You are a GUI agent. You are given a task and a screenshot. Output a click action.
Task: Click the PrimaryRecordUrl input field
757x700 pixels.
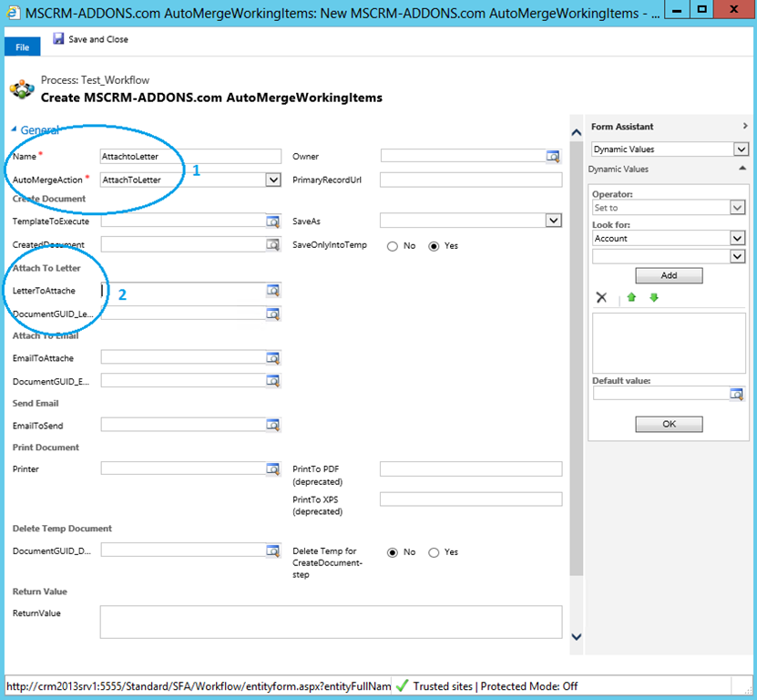[x=471, y=180]
